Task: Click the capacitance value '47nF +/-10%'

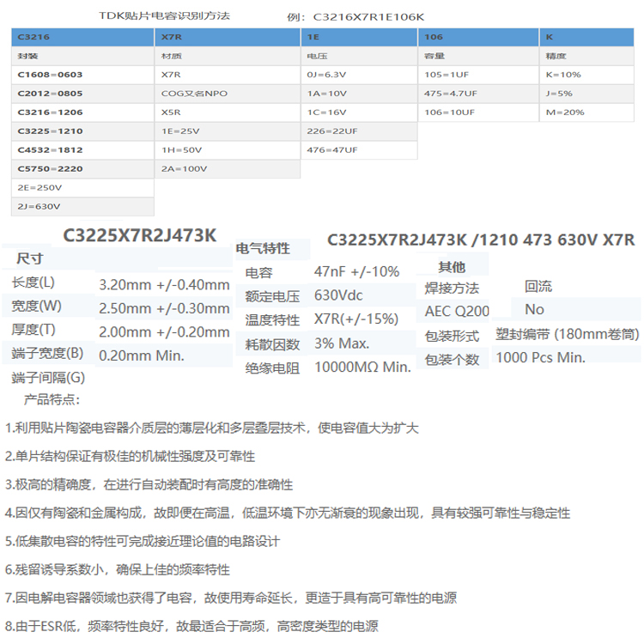Action: click(356, 271)
